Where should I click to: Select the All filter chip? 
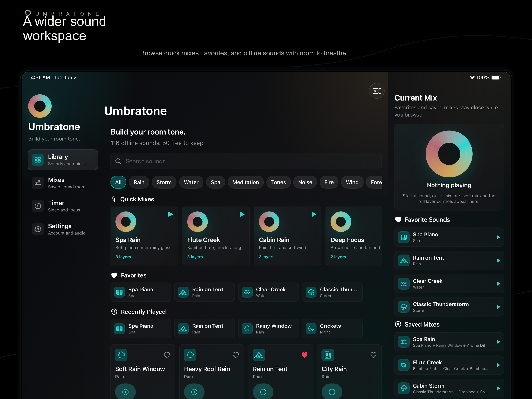118,182
